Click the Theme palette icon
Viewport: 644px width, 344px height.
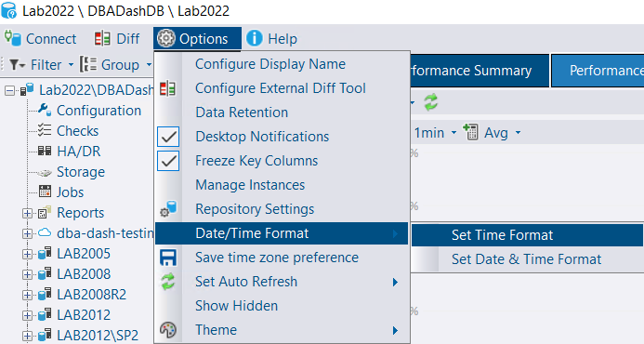168,330
